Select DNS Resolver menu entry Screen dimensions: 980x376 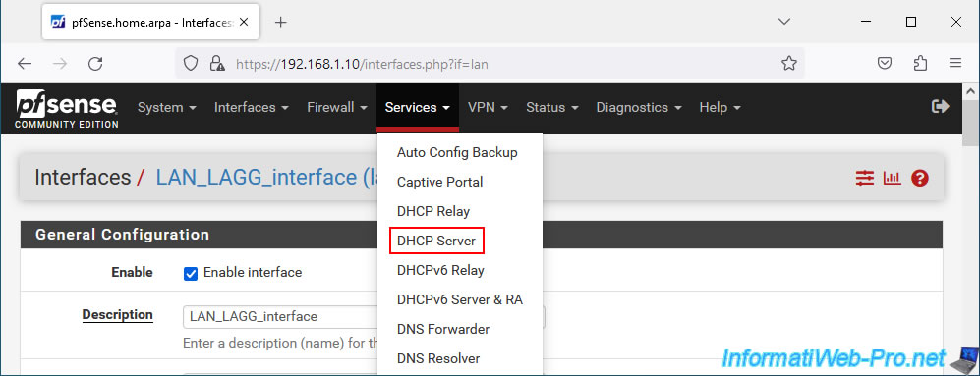point(438,358)
